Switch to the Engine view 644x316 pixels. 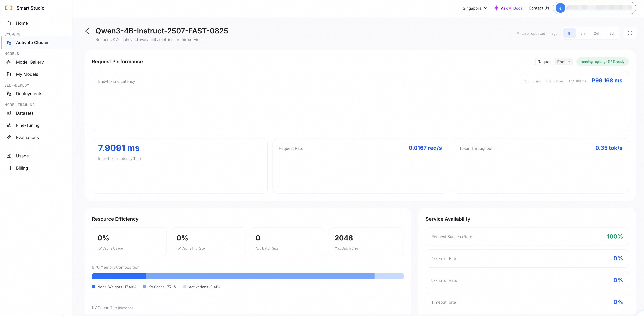pyautogui.click(x=563, y=62)
